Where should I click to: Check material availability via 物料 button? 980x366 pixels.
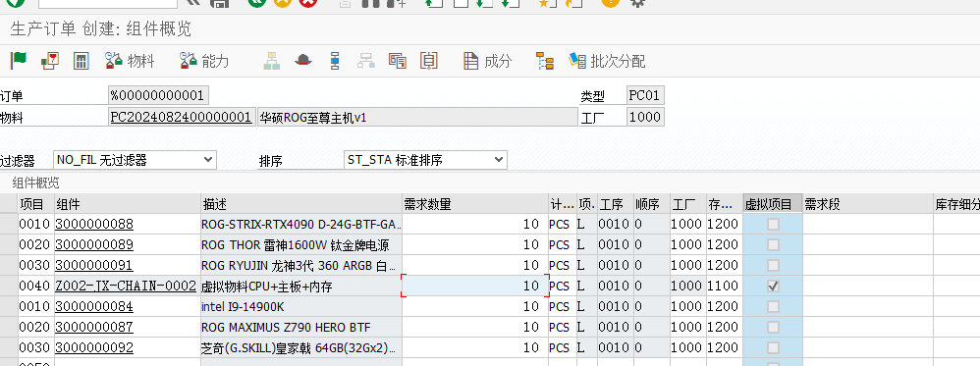point(130,61)
